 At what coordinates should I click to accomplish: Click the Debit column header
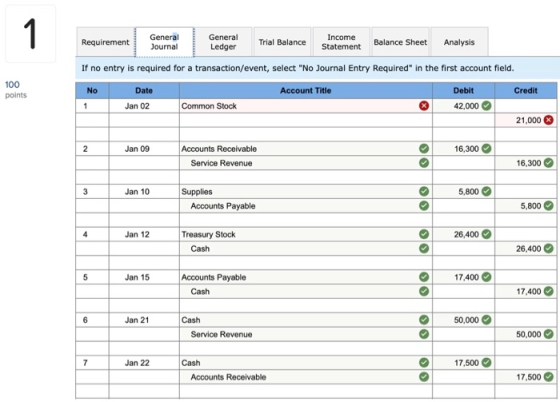(464, 91)
